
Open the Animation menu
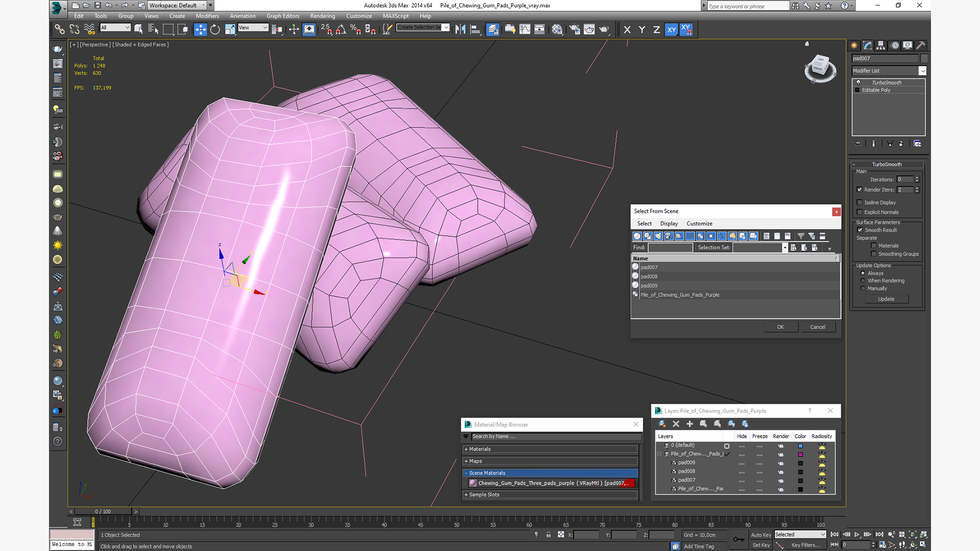tap(243, 16)
